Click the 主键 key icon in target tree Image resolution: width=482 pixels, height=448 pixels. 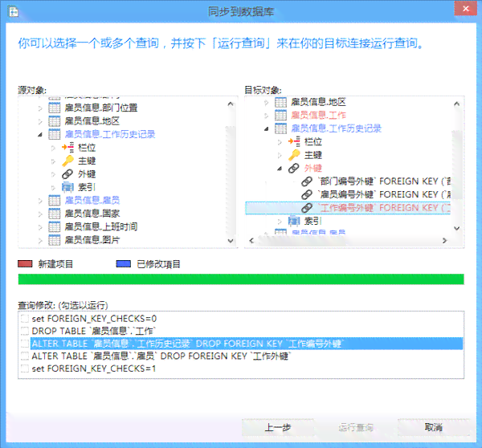[x=294, y=155]
